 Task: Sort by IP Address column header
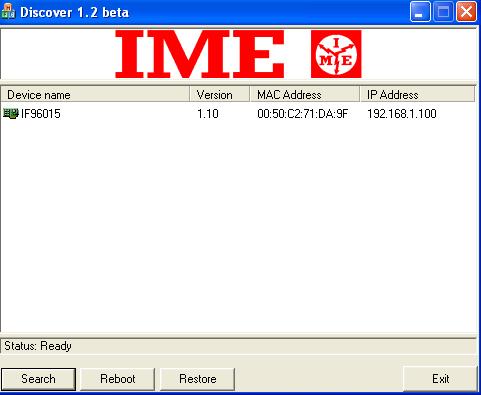click(417, 95)
